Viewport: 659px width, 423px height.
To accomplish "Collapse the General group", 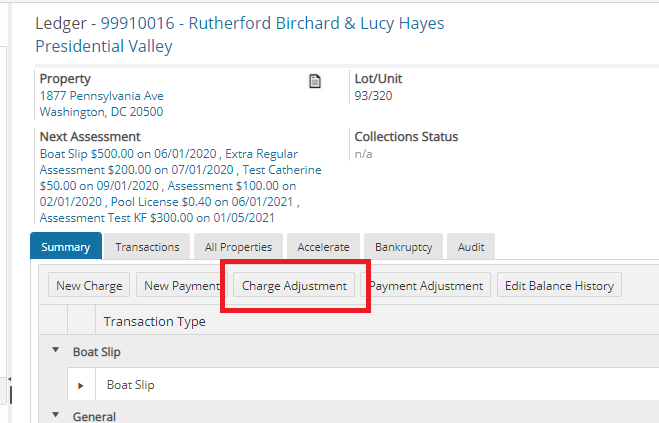I will [54, 416].
